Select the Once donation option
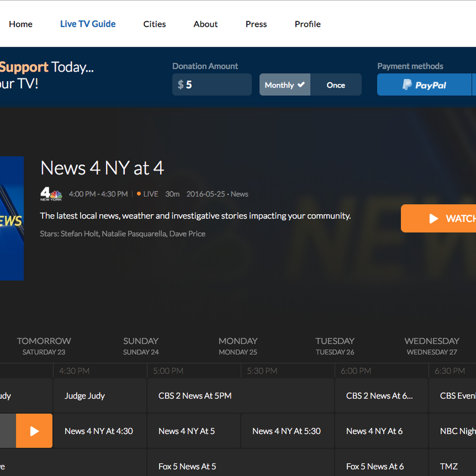This screenshot has height=476, width=476. click(336, 84)
